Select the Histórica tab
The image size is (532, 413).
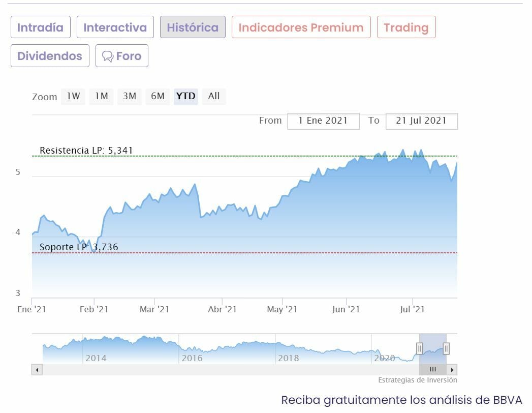[193, 27]
